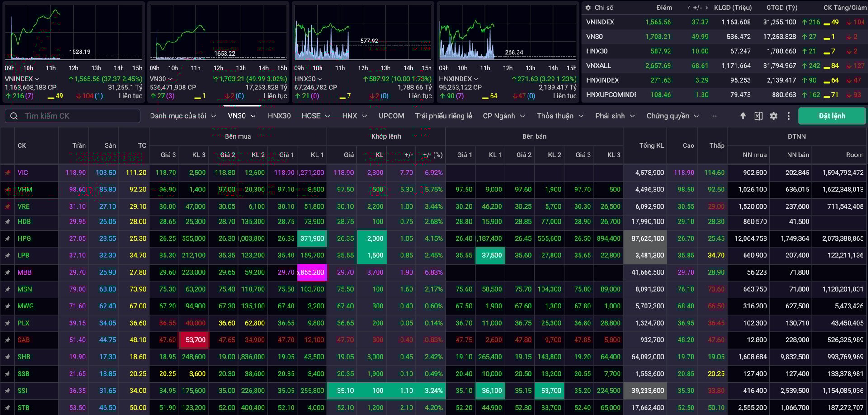Viewport: 868px width, 415px height.
Task: Open index panel settings gear beside Chỉ số
Action: 588,8
